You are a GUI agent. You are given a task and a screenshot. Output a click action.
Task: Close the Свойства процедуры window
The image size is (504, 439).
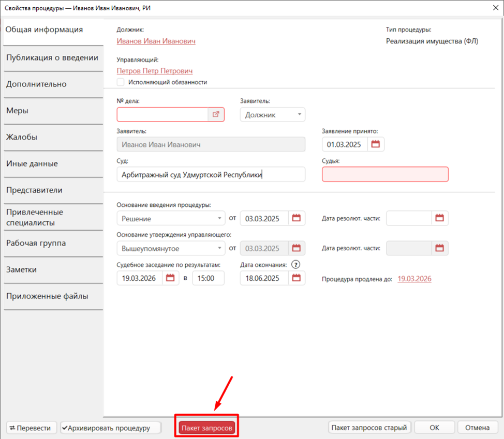492,8
